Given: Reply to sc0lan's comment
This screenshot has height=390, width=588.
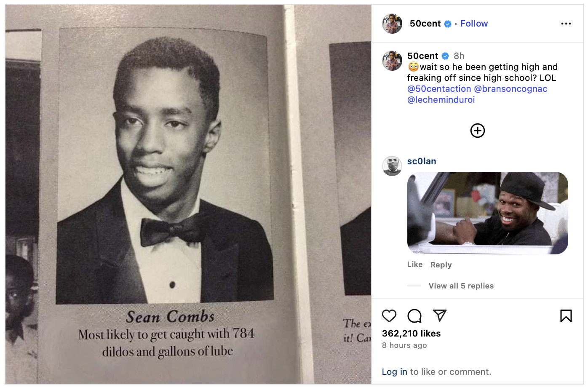Looking at the screenshot, I should [441, 265].
